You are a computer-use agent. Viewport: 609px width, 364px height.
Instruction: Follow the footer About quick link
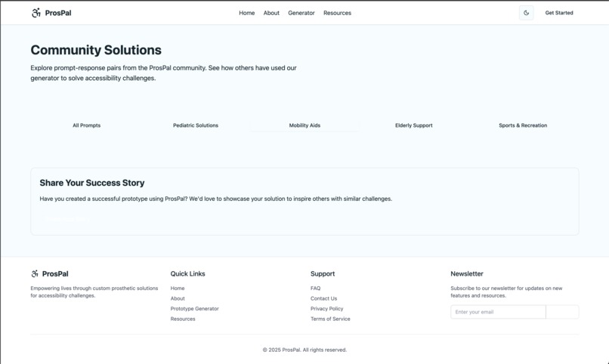point(178,298)
